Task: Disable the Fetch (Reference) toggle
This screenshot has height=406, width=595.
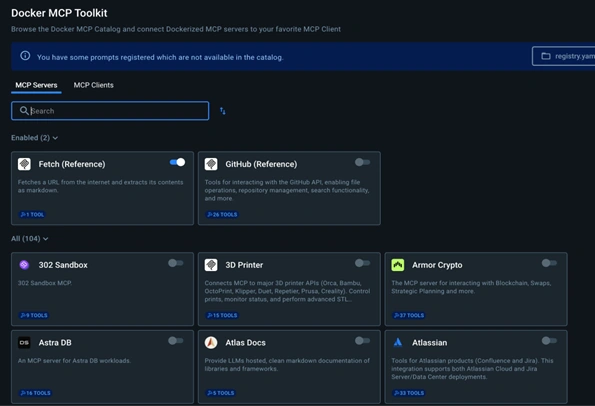Action: (x=177, y=162)
